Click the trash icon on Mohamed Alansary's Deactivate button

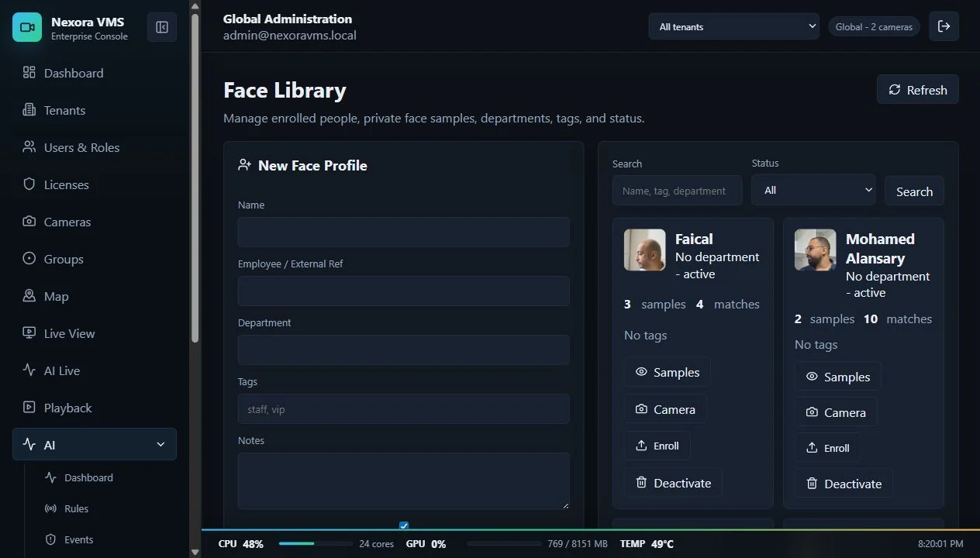coord(812,484)
